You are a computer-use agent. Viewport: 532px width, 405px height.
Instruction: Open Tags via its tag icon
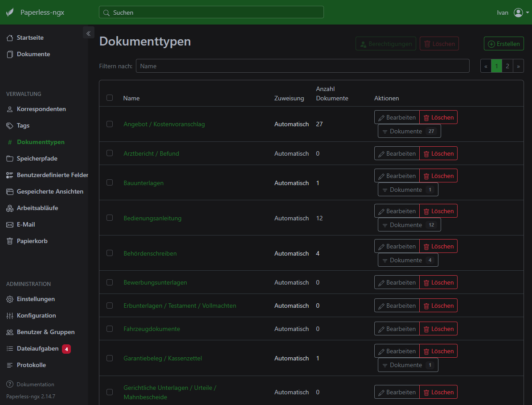coord(9,125)
